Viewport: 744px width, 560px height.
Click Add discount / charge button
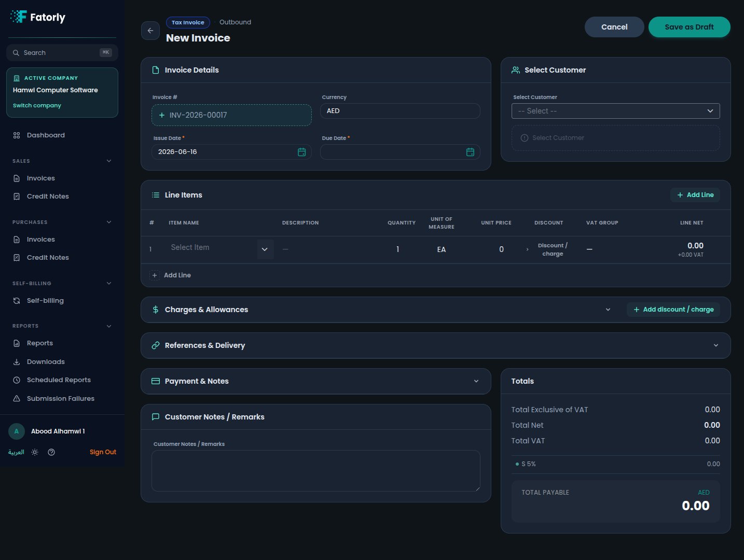673,310
